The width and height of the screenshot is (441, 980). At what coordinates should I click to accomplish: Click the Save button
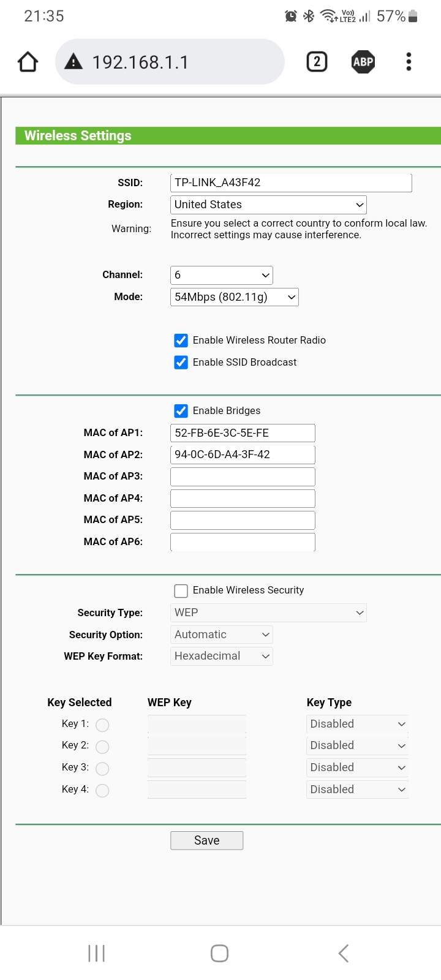pyautogui.click(x=206, y=840)
